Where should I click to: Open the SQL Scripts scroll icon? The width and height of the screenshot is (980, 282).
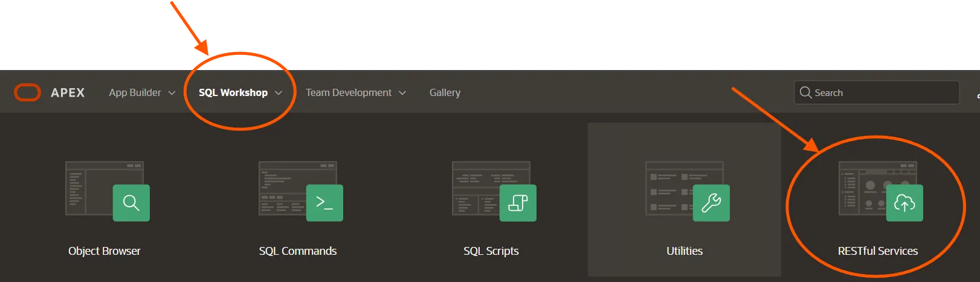(518, 203)
